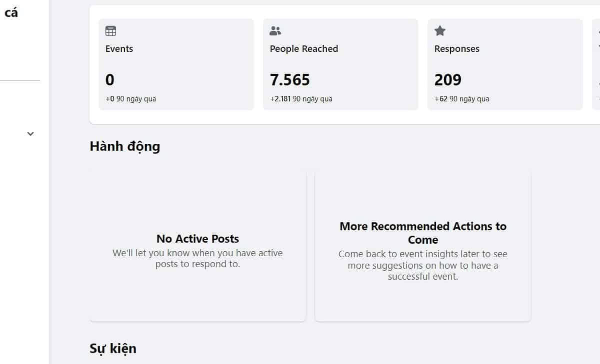600x364 pixels.
Task: Open the Events stat card label
Action: (x=119, y=49)
